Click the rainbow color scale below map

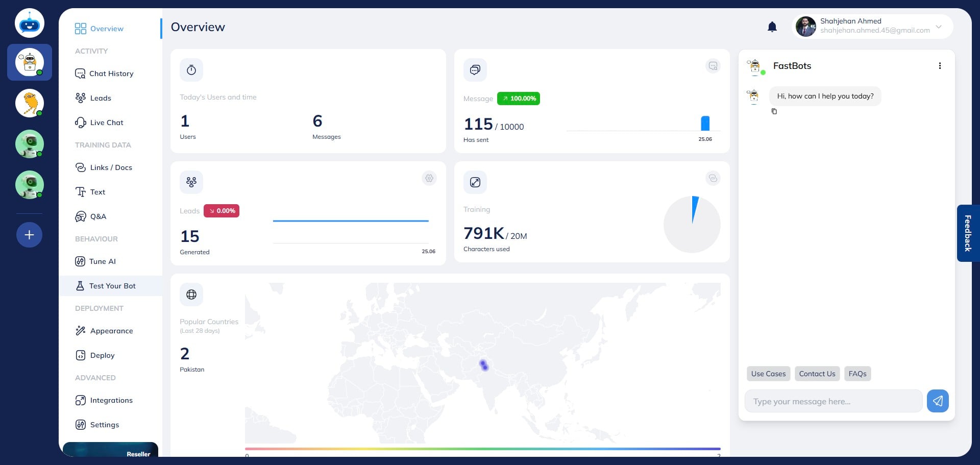click(x=482, y=449)
